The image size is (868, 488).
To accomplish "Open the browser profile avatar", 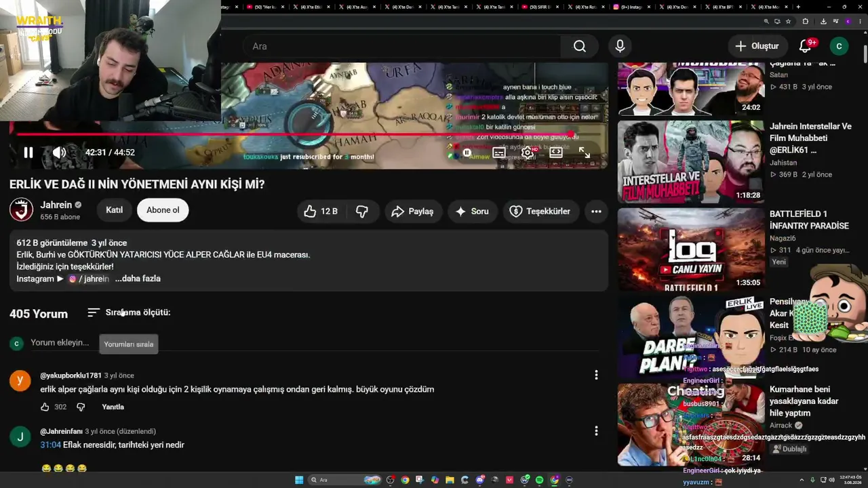I will tap(848, 22).
